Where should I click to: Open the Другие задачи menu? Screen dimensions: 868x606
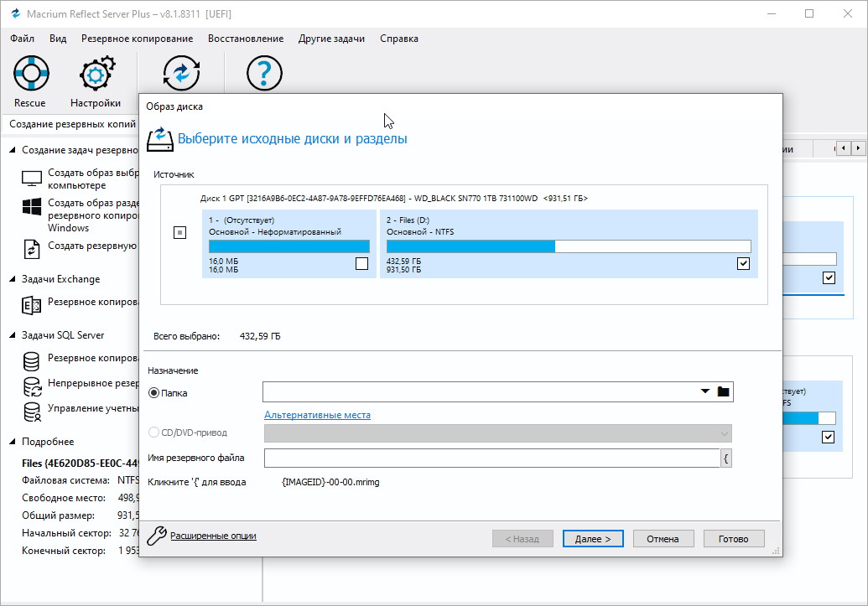click(331, 39)
